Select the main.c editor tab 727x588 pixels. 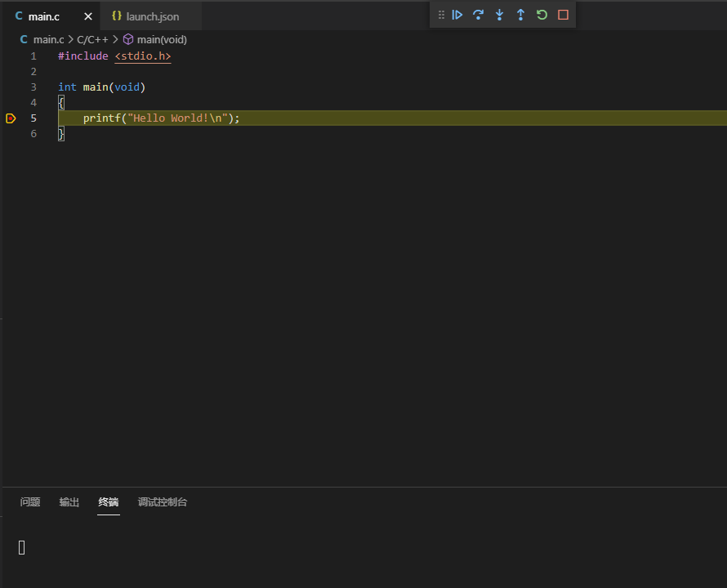click(x=43, y=16)
